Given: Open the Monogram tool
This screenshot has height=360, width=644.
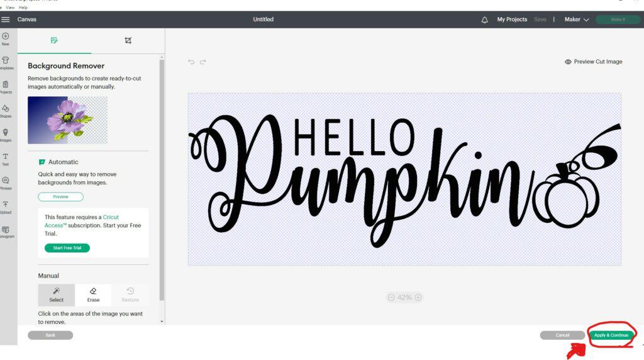Looking at the screenshot, I should click(6, 232).
